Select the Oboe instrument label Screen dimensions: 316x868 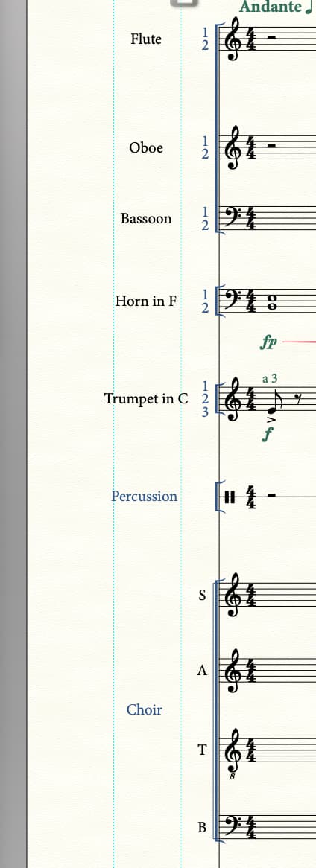[x=146, y=148]
